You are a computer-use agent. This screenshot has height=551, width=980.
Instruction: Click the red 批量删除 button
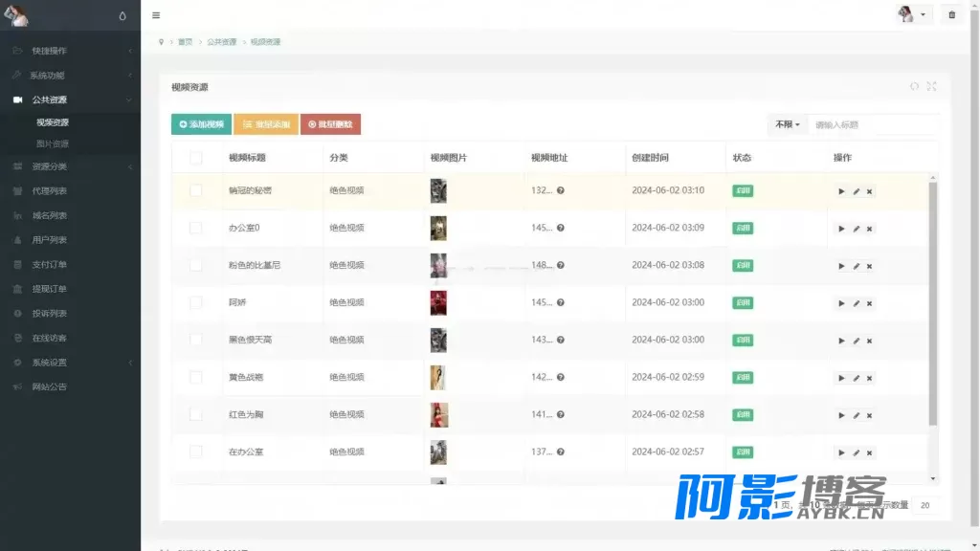tap(330, 124)
